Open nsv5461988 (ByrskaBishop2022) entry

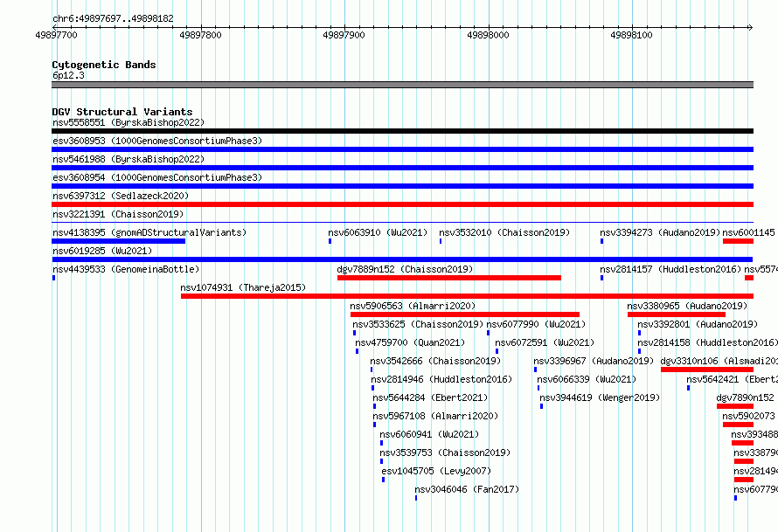tap(129, 159)
